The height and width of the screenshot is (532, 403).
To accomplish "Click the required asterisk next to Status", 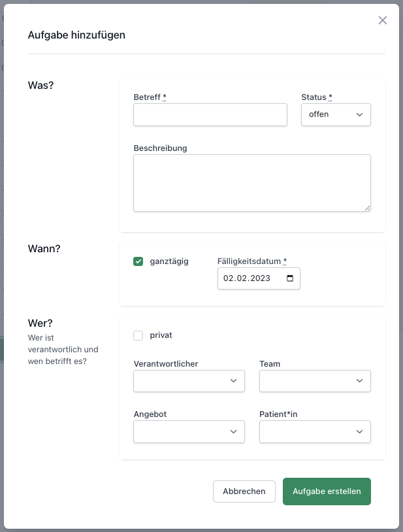I will [330, 97].
